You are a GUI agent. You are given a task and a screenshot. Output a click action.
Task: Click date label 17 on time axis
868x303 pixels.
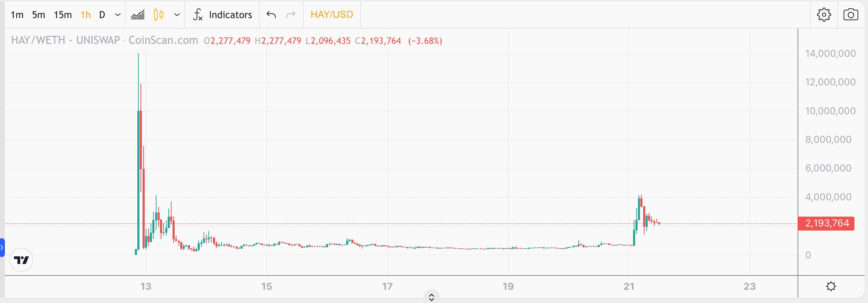click(387, 287)
